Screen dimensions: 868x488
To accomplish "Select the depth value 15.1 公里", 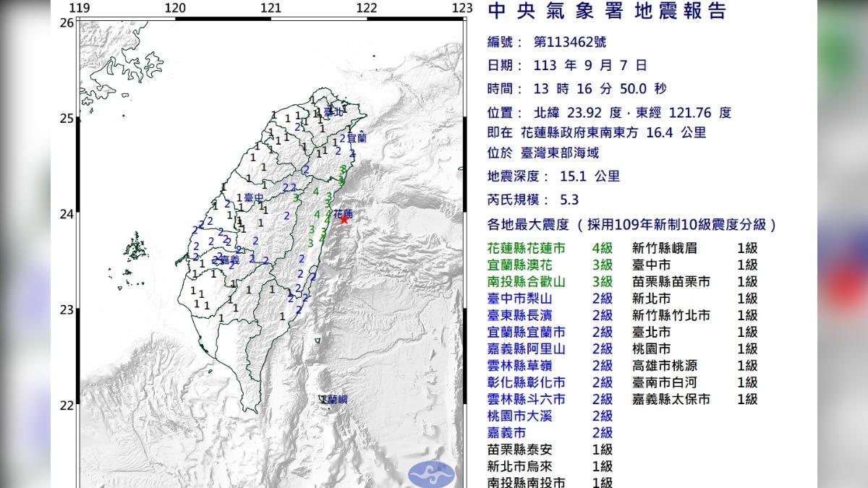I will [590, 176].
